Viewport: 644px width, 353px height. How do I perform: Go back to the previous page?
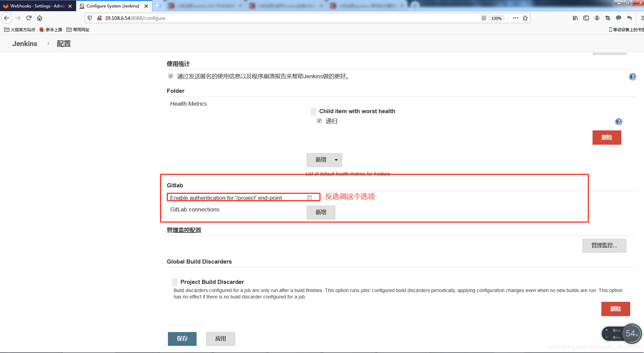click(7, 18)
